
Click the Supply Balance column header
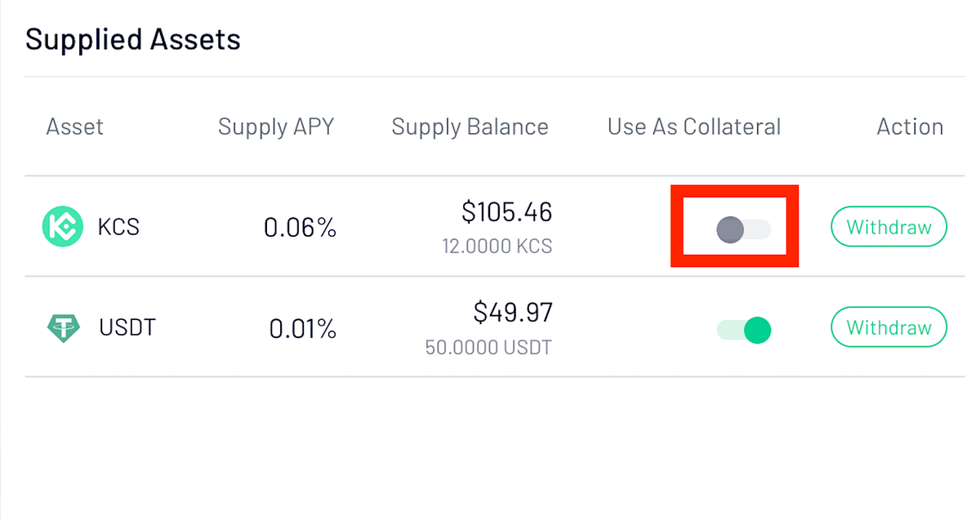click(470, 127)
